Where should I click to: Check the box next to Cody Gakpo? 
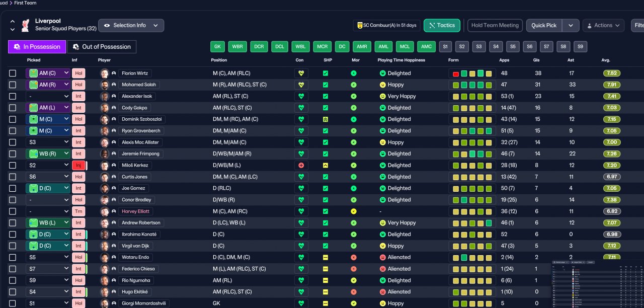click(13, 108)
